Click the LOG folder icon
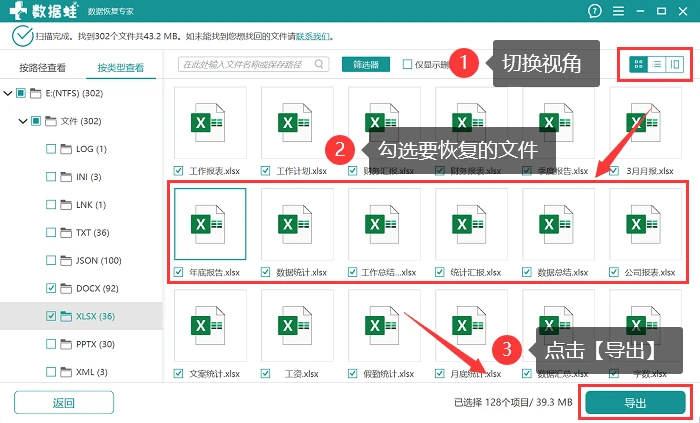Screen dimensions: 700x423 pyautogui.click(x=66, y=149)
